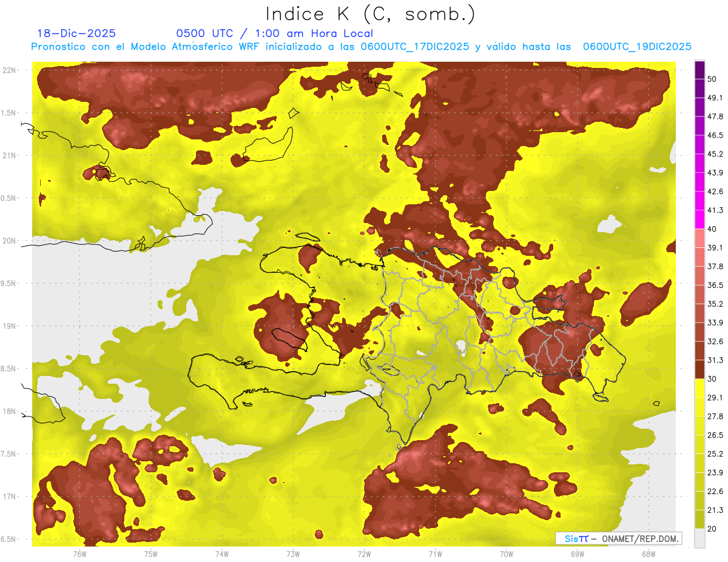The image size is (728, 562).
Task: Click the salmon colorbar segment between 39.1 and 40
Action: [700, 238]
